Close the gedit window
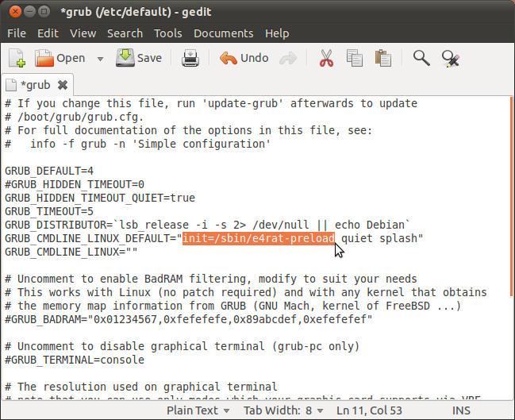515x420 pixels. pyautogui.click(x=15, y=12)
